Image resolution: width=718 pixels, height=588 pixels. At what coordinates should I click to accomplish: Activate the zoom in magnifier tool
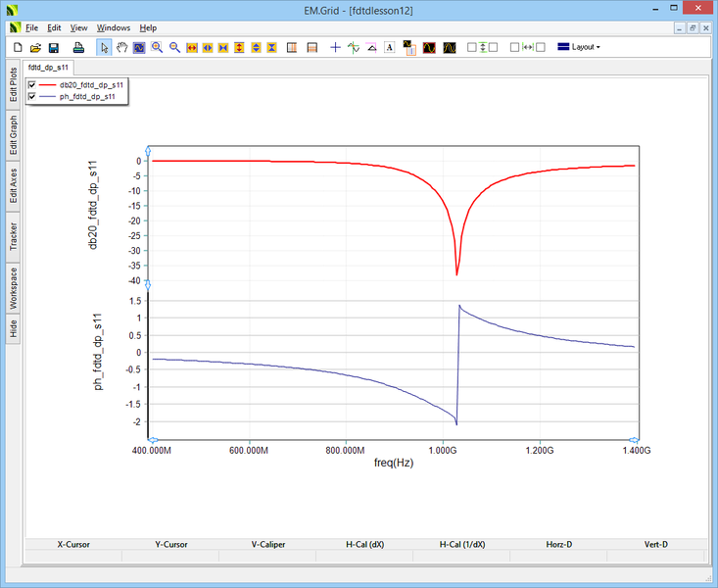point(157,47)
